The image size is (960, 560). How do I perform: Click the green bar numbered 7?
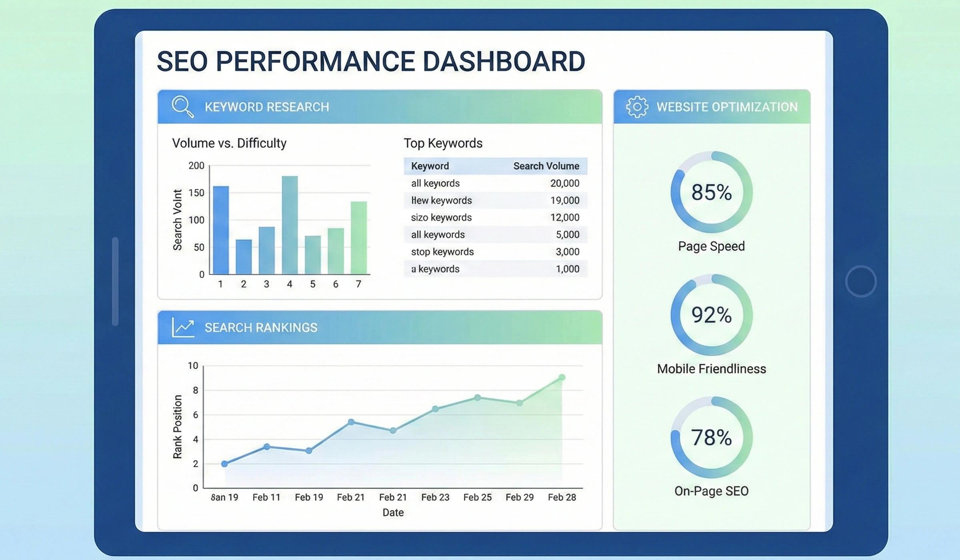(x=359, y=238)
